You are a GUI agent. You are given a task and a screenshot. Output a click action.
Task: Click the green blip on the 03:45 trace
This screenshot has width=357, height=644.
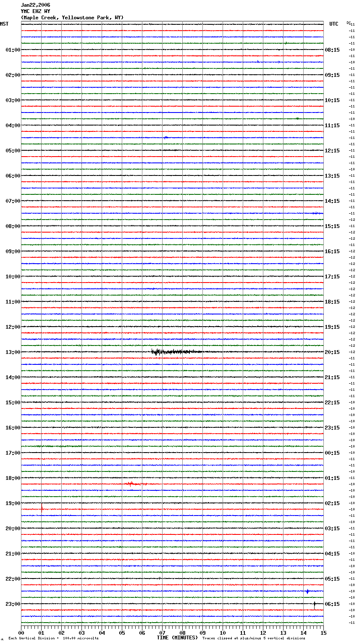pos(297,118)
